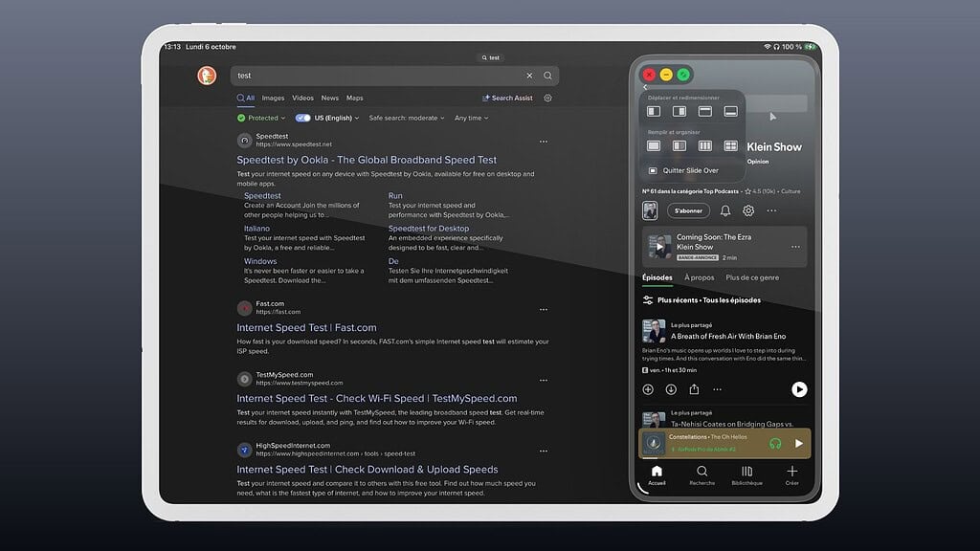The image size is (980, 551).
Task: Open Spotify Bibliothèque tab
Action: click(746, 474)
